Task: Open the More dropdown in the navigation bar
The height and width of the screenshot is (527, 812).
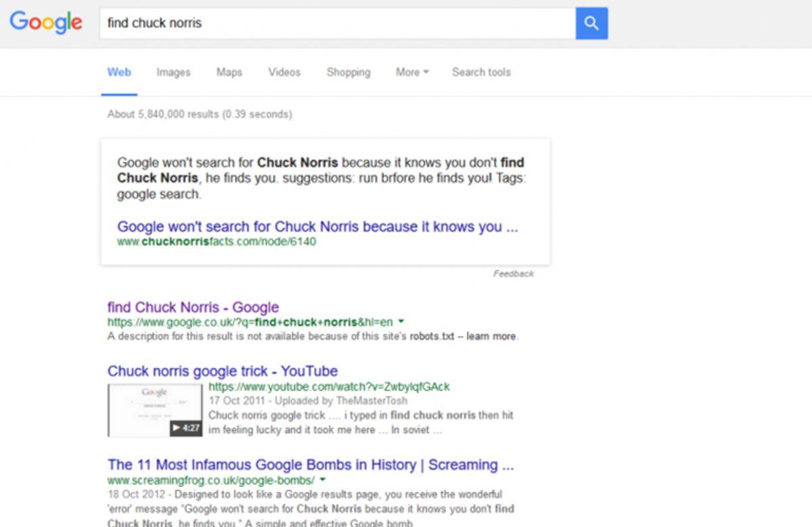Action: point(411,72)
